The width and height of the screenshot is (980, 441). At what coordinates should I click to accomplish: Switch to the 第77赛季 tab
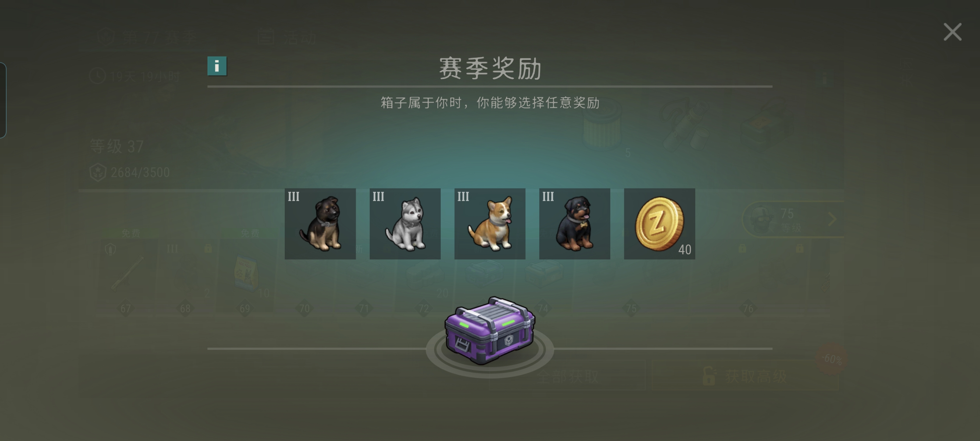148,37
